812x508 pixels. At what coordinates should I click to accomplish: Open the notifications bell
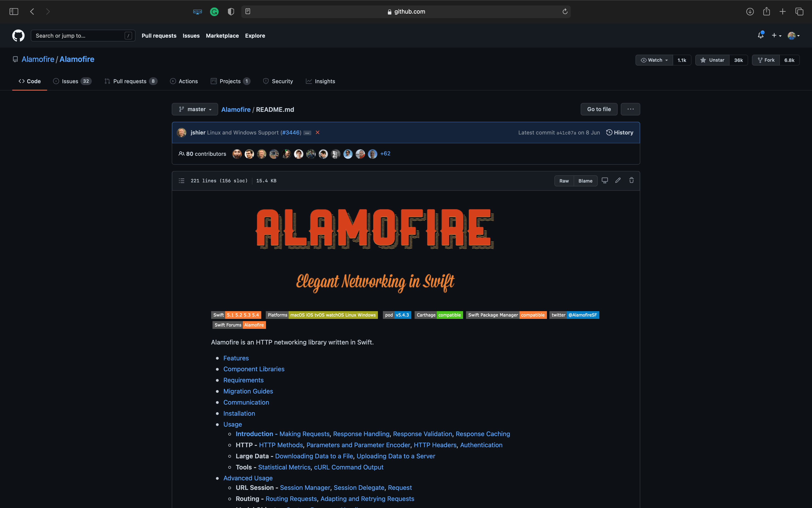[x=761, y=35]
